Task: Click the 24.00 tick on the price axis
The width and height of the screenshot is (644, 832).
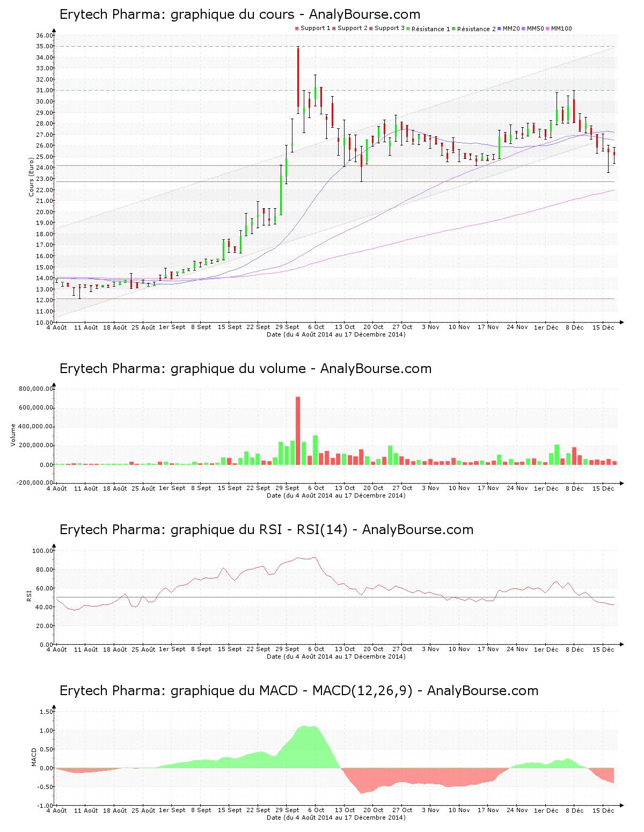Action: [45, 167]
